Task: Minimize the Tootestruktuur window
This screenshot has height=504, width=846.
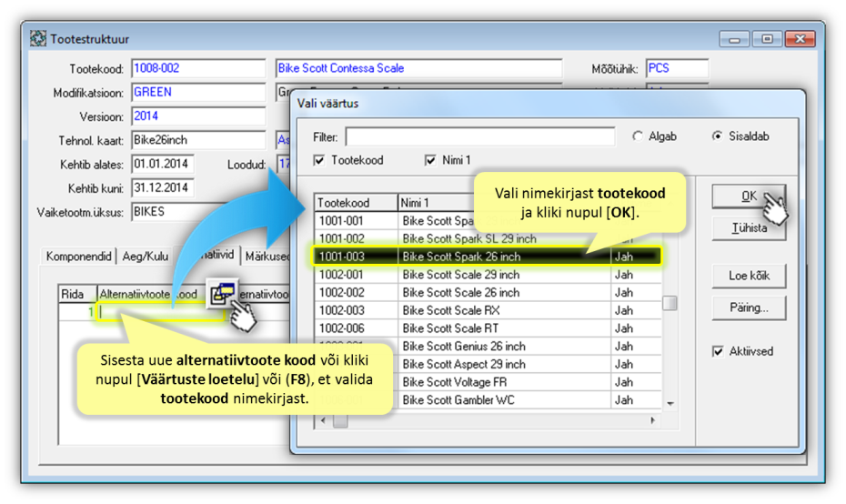Action: click(734, 39)
